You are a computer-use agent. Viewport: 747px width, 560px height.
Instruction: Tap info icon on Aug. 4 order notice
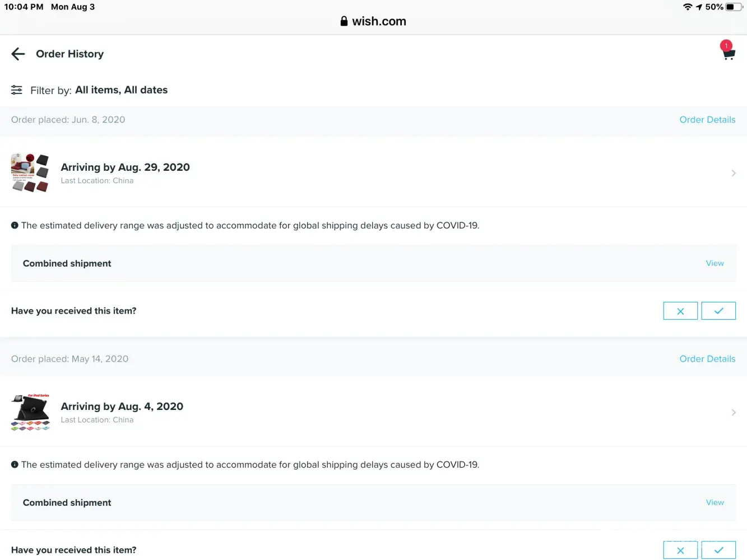pos(15,464)
